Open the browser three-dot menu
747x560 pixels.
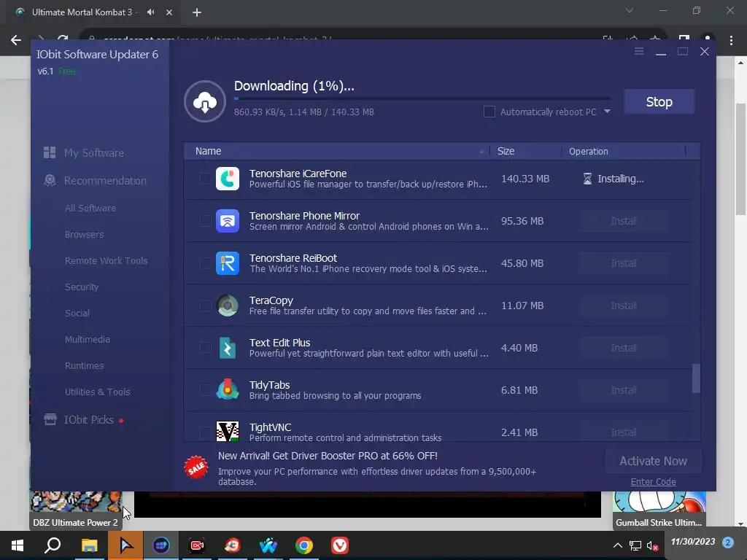pyautogui.click(x=731, y=41)
